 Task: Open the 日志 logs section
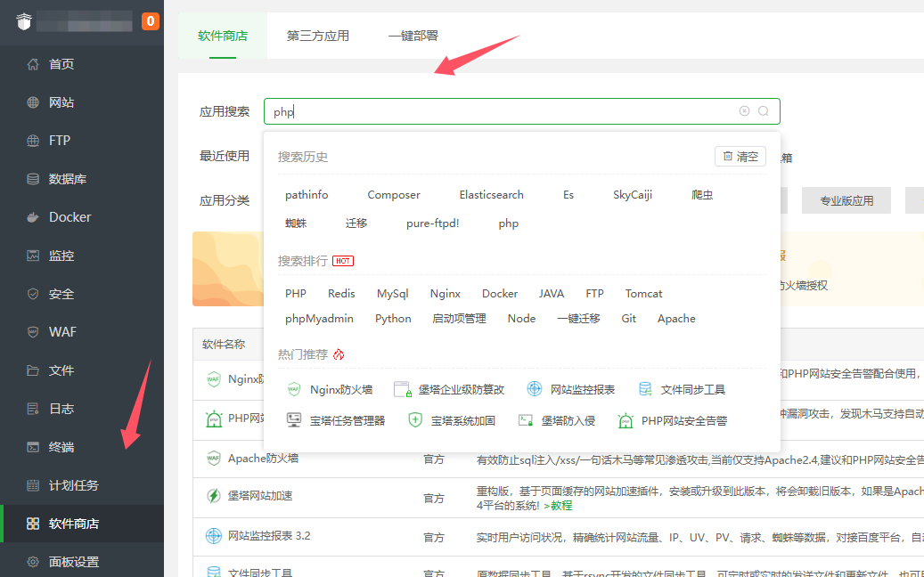[61, 409]
